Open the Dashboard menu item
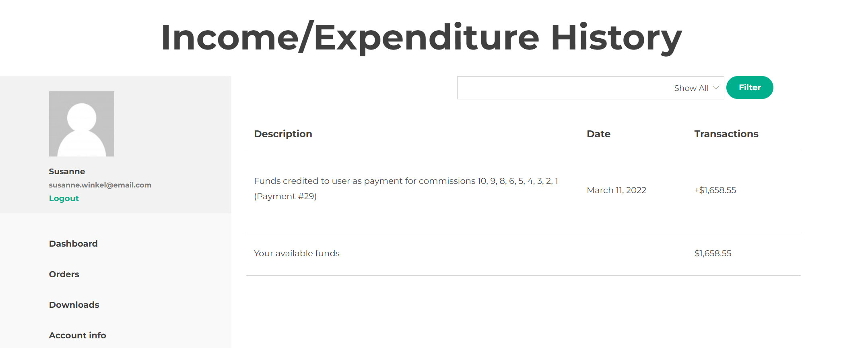This screenshot has height=348, width=868. (73, 244)
